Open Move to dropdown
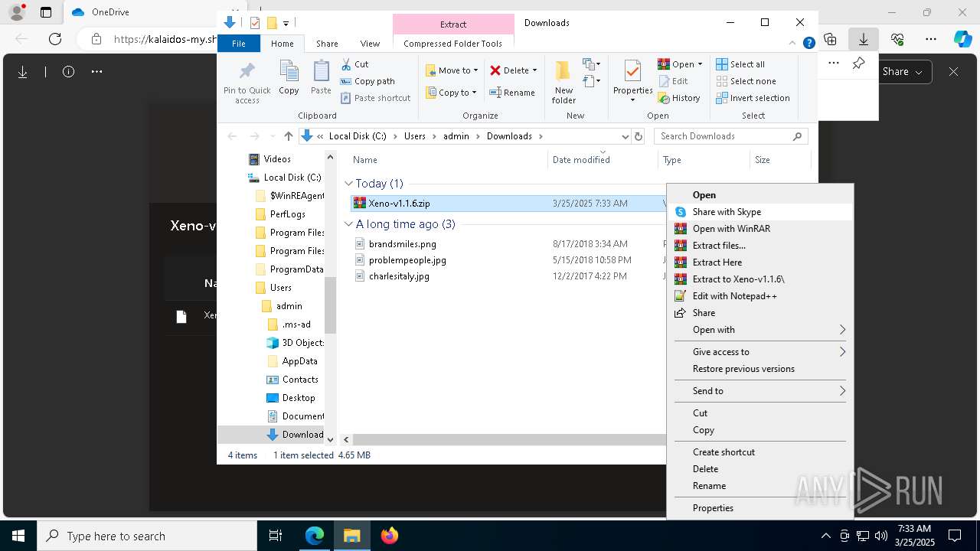Screen dimensions: 980x551 coord(452,70)
